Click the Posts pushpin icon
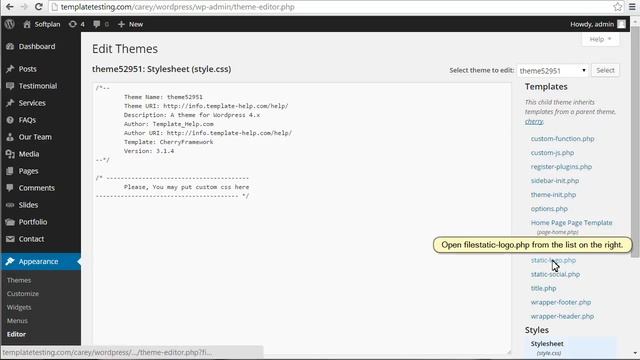640x360 pixels. coord(10,69)
